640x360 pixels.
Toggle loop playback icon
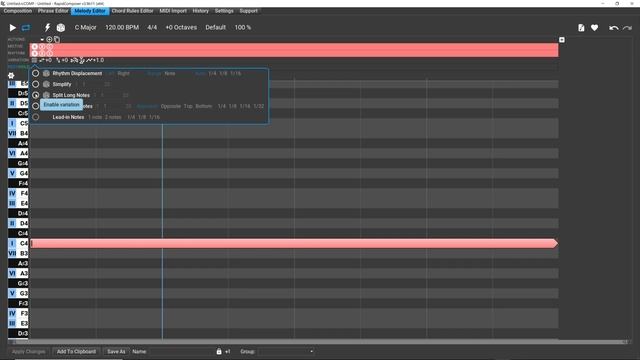pos(26,28)
